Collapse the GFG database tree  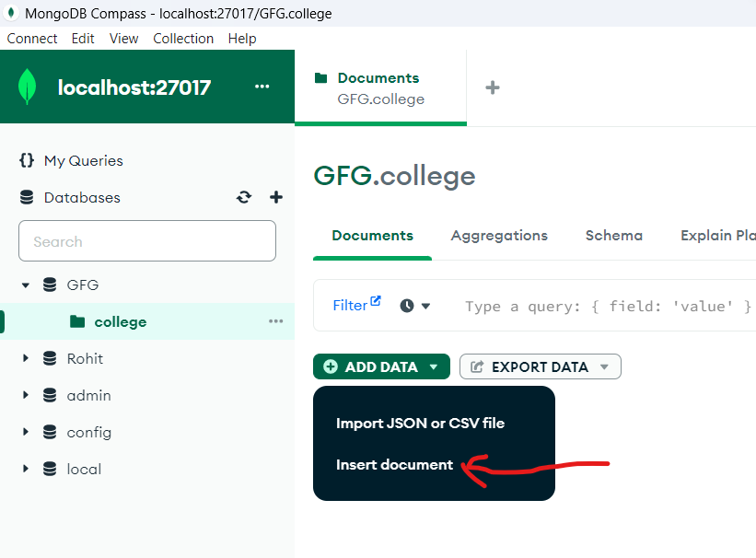pos(26,285)
